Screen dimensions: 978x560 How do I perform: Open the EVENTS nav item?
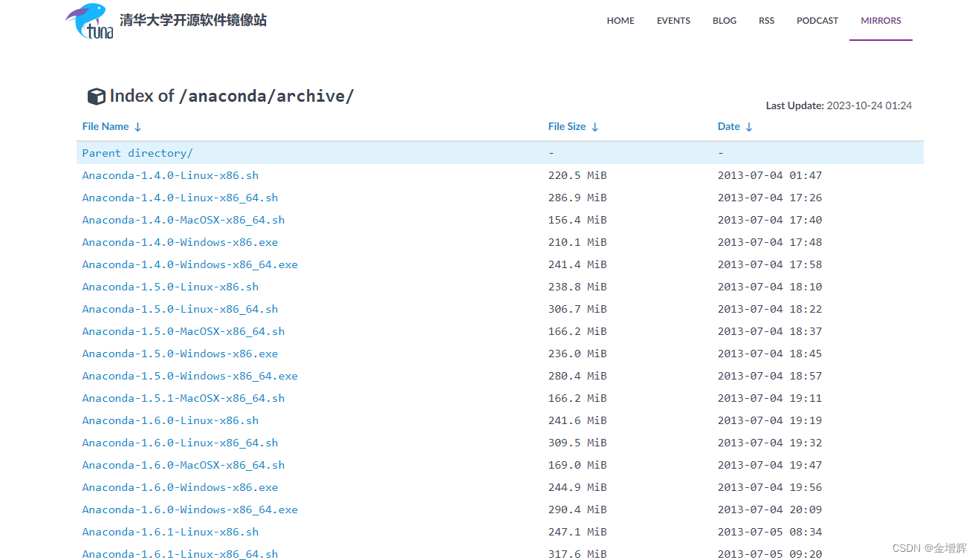point(673,21)
